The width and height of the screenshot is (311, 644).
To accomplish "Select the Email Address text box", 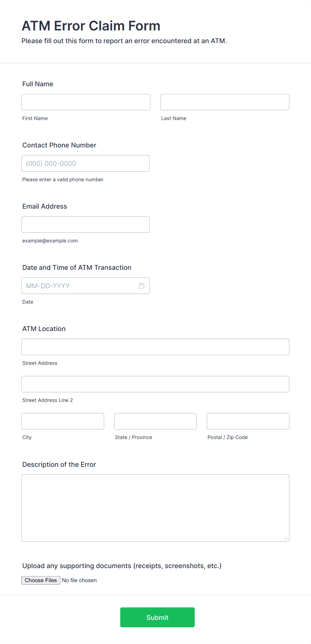I will coord(86,225).
